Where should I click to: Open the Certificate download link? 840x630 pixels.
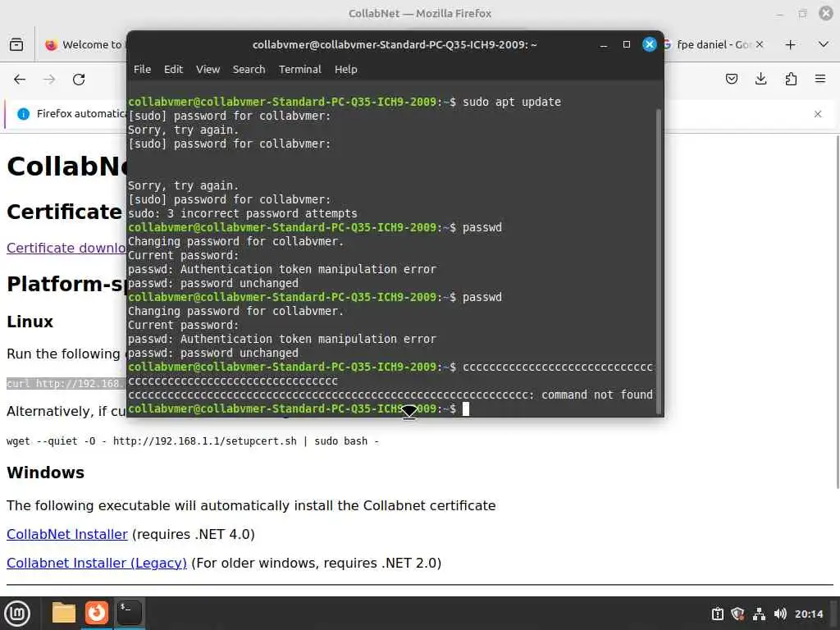coord(66,248)
